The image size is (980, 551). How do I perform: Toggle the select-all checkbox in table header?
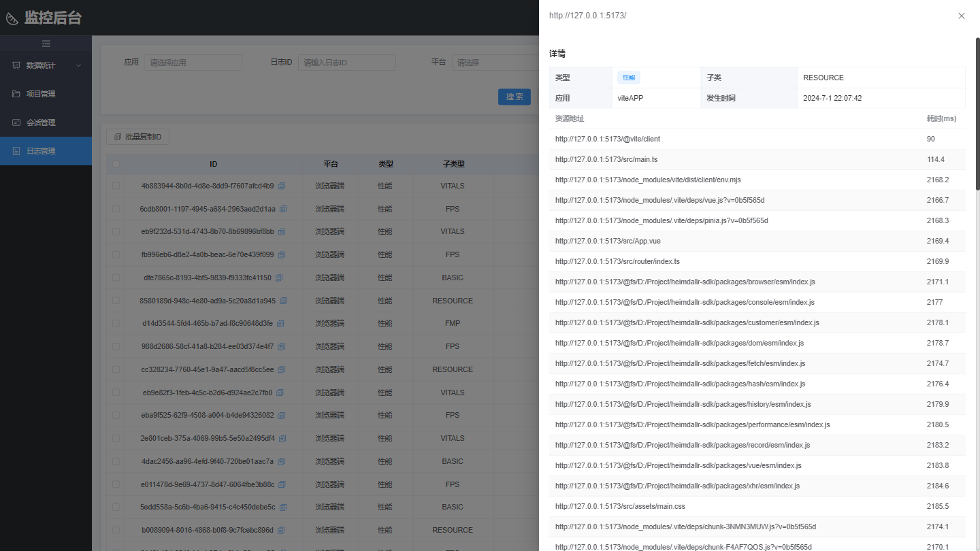tap(115, 164)
